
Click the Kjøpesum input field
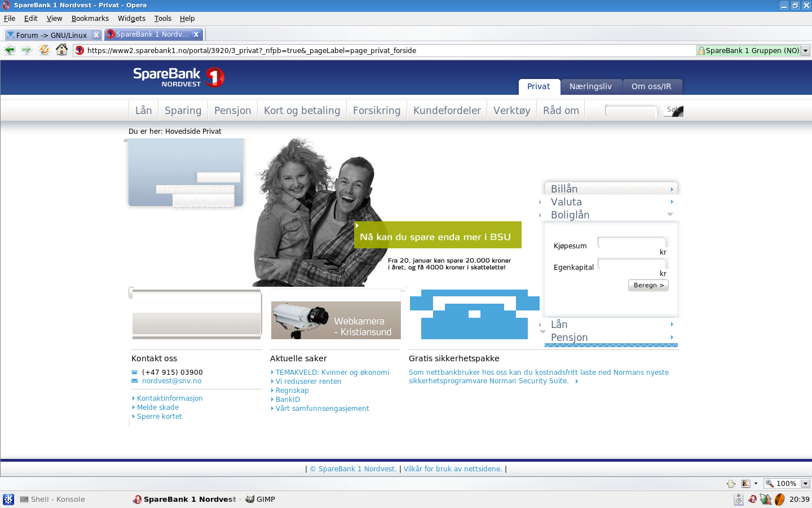coord(632,242)
